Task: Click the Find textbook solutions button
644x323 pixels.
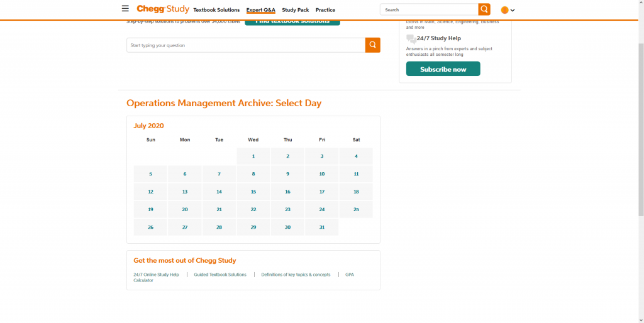Action: point(292,22)
